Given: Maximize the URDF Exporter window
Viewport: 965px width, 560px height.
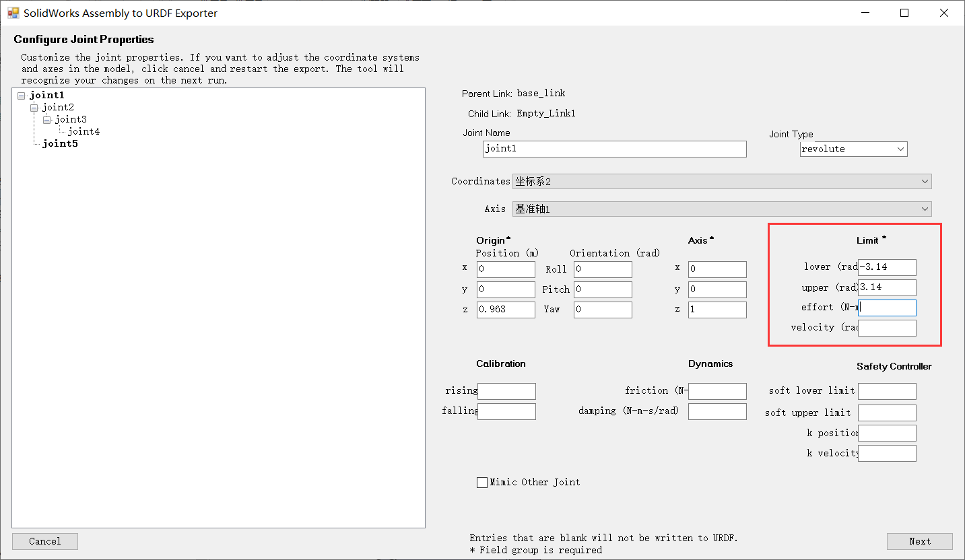Looking at the screenshot, I should [905, 13].
